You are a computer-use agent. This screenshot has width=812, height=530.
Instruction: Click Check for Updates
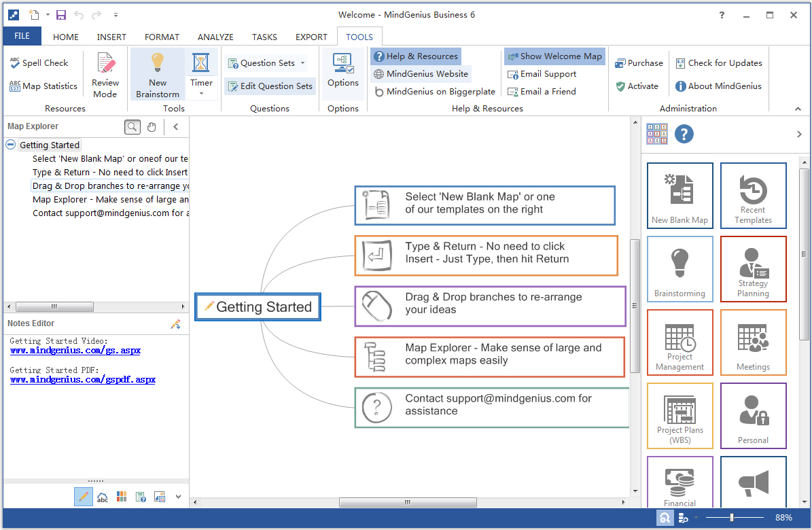point(719,63)
